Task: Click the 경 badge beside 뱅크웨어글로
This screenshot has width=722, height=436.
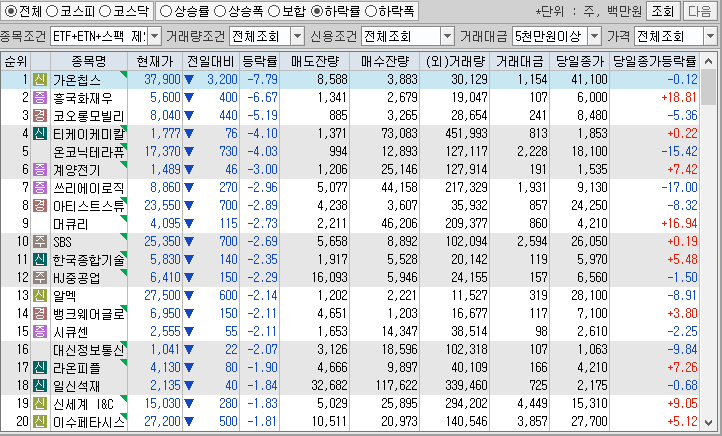Action: tap(40, 314)
